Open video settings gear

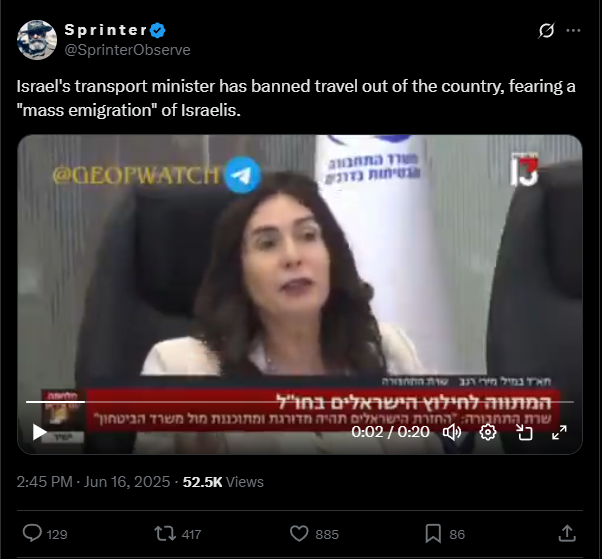click(x=488, y=432)
